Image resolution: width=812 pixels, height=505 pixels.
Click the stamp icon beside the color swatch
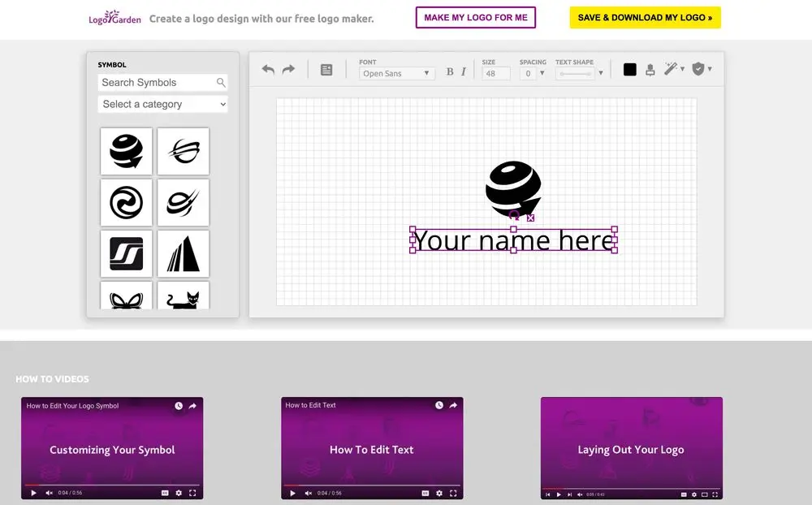(x=650, y=70)
